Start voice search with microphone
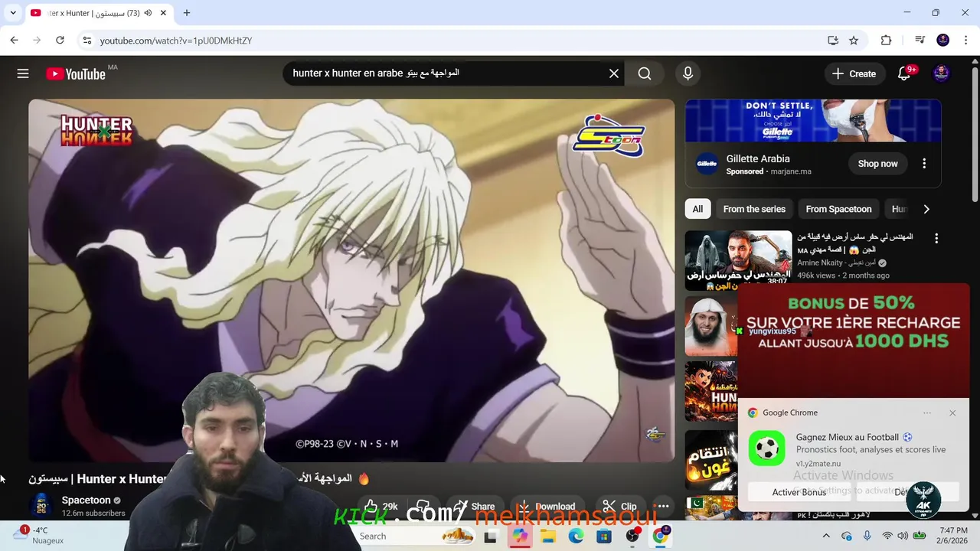Screen dimensions: 980x551 coord(688,73)
